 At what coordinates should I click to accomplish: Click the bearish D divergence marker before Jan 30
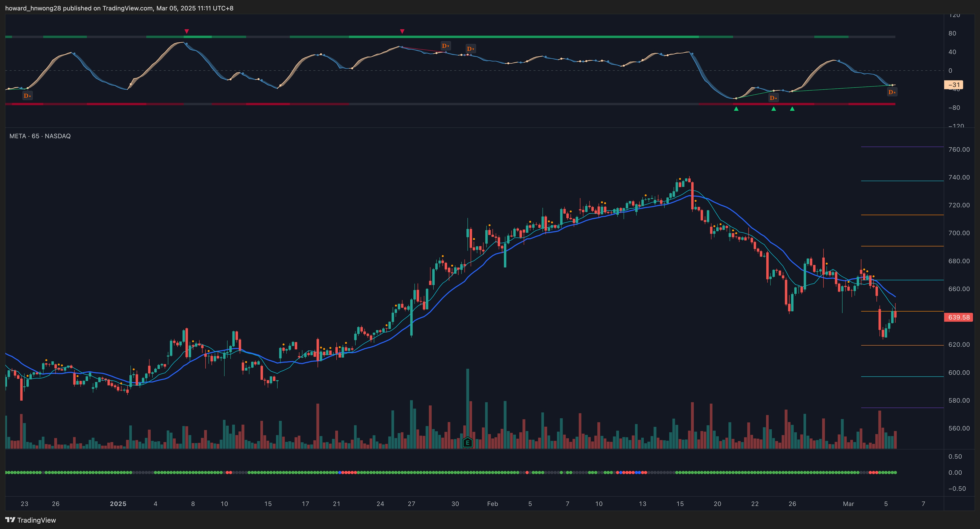[446, 46]
